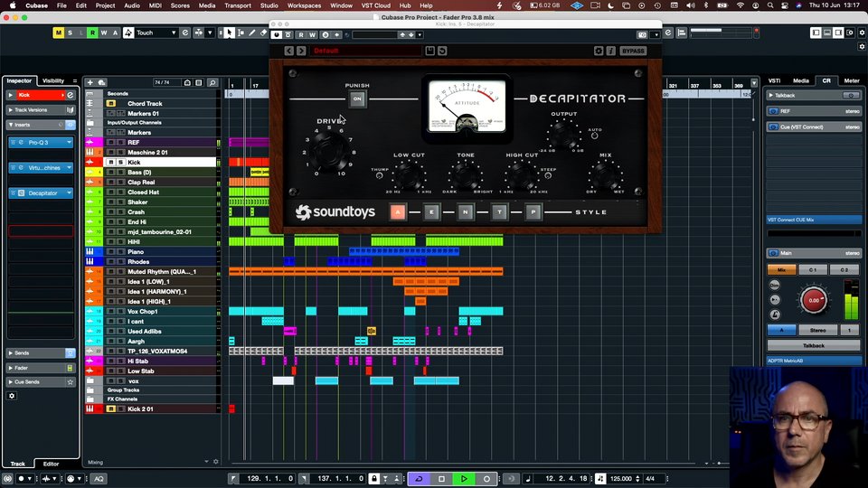
Task: Open the Project menu
Action: pos(105,5)
